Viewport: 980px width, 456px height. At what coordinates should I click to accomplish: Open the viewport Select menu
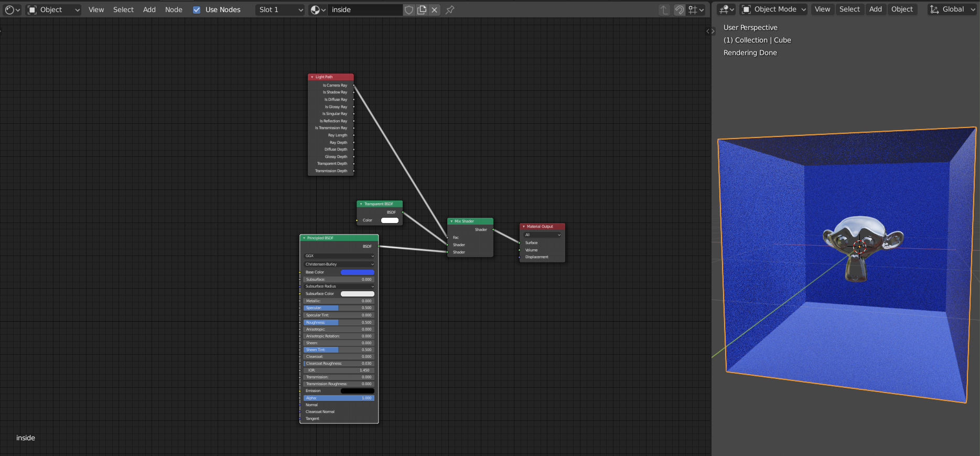pyautogui.click(x=849, y=9)
